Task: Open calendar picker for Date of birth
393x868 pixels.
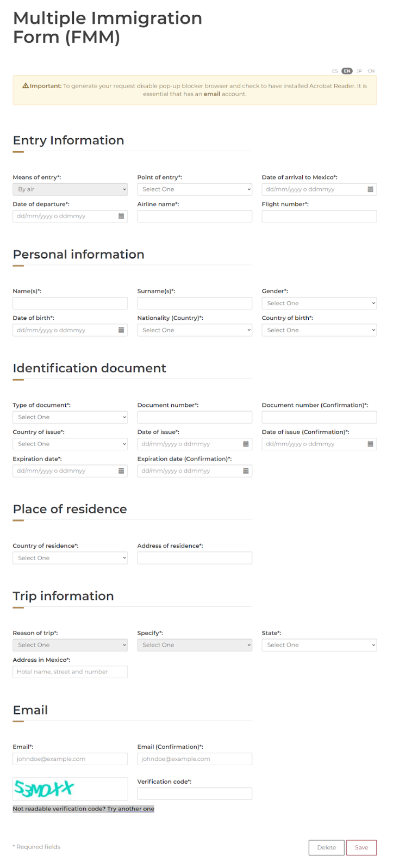Action: pyautogui.click(x=121, y=330)
